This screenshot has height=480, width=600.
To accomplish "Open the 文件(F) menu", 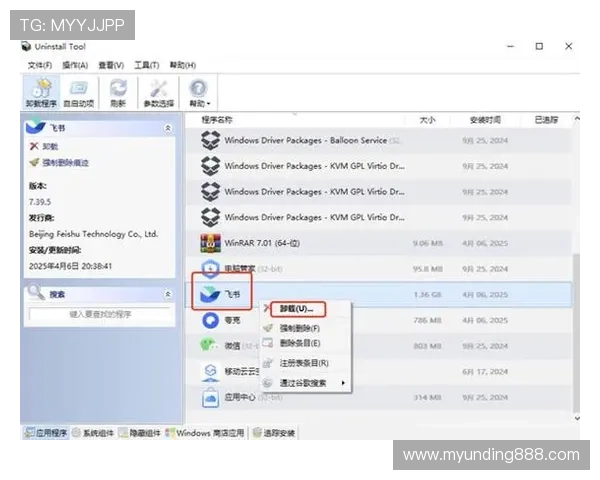I will tap(40, 65).
